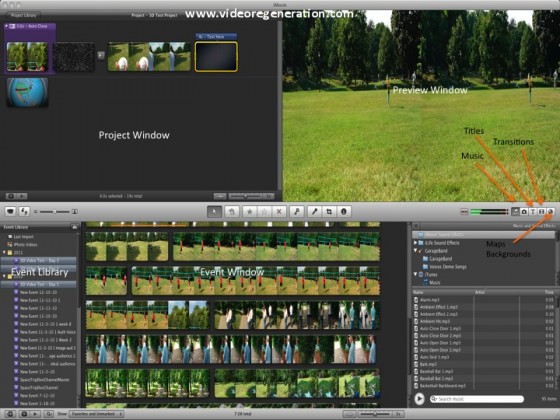
Task: Collapse the GarageBand group
Action: point(415,251)
